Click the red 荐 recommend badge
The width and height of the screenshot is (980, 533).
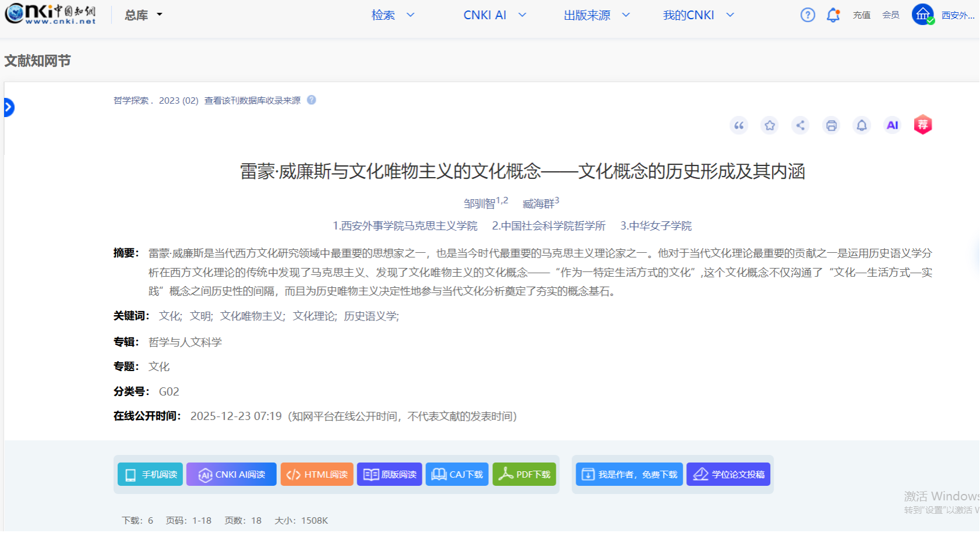click(923, 124)
